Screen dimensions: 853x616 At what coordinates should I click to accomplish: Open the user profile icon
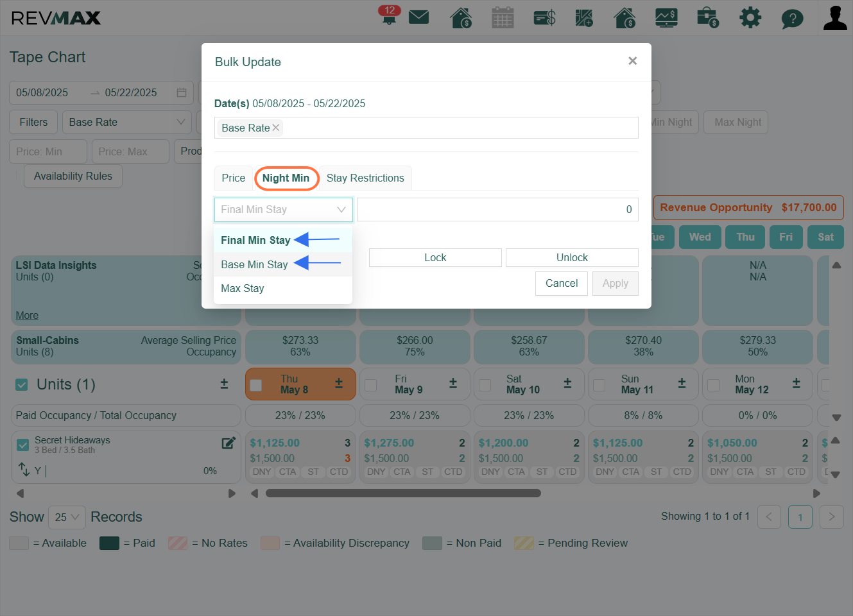tap(835, 18)
